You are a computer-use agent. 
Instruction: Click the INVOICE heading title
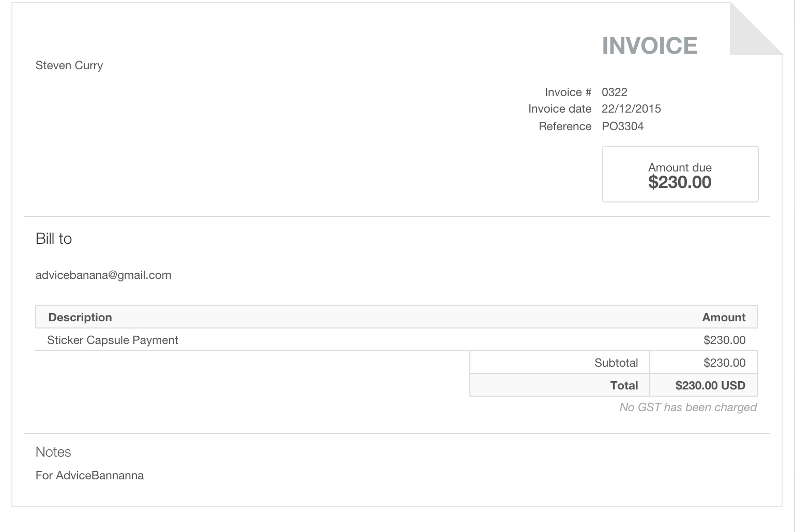649,46
